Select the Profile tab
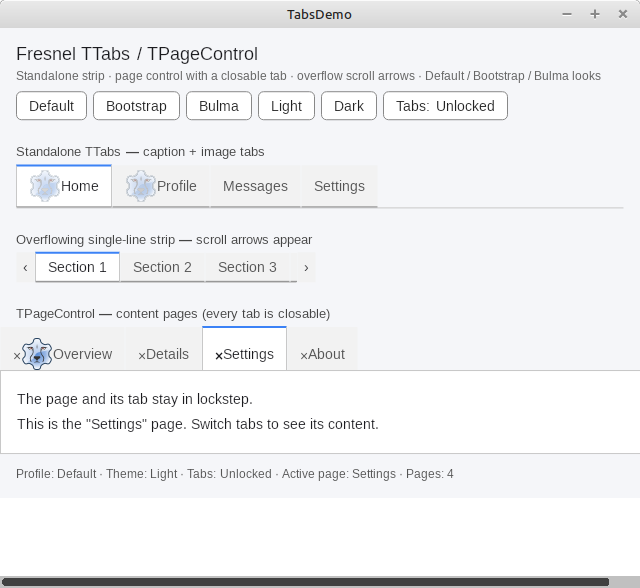640x588 pixels. coord(161,186)
